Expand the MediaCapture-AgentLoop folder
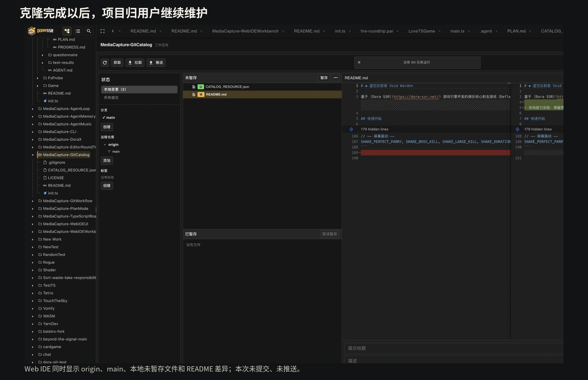Viewport: 588px width, 380px height. [x=33, y=109]
